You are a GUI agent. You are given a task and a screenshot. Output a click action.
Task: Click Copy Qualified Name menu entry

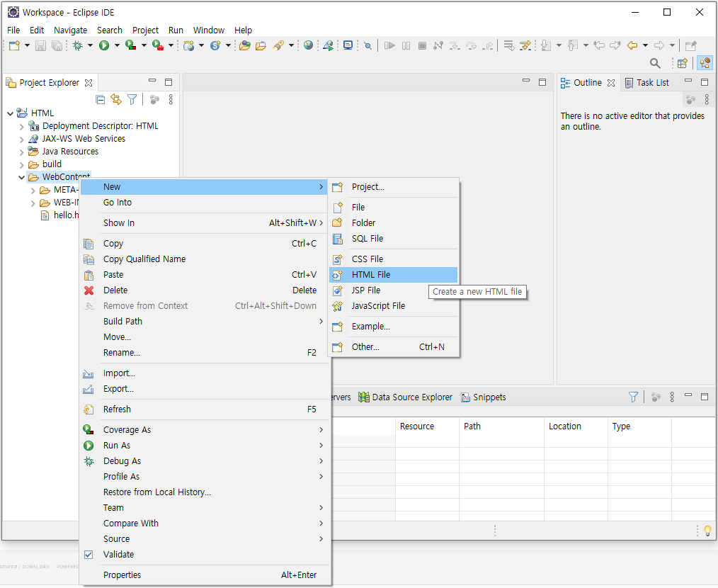point(205,259)
